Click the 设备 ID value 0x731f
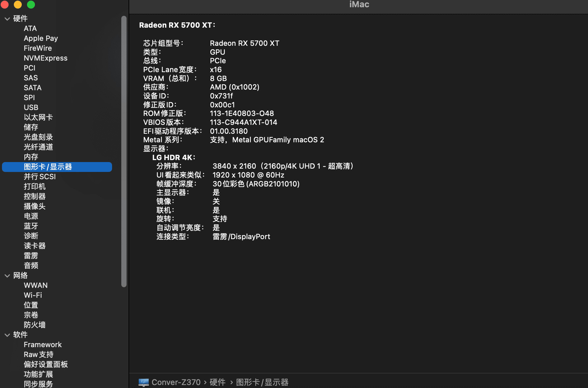The width and height of the screenshot is (588, 388). [221, 96]
